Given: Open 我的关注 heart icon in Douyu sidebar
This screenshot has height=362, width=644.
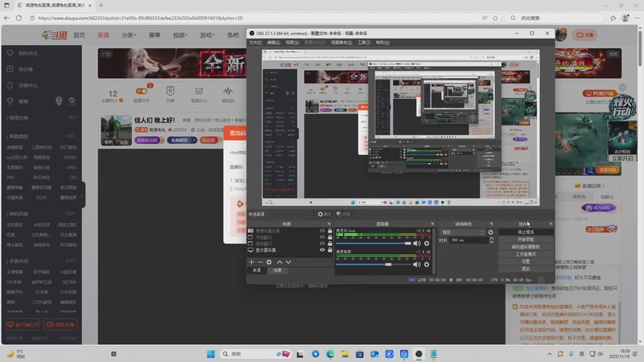Looking at the screenshot, I should 10,53.
